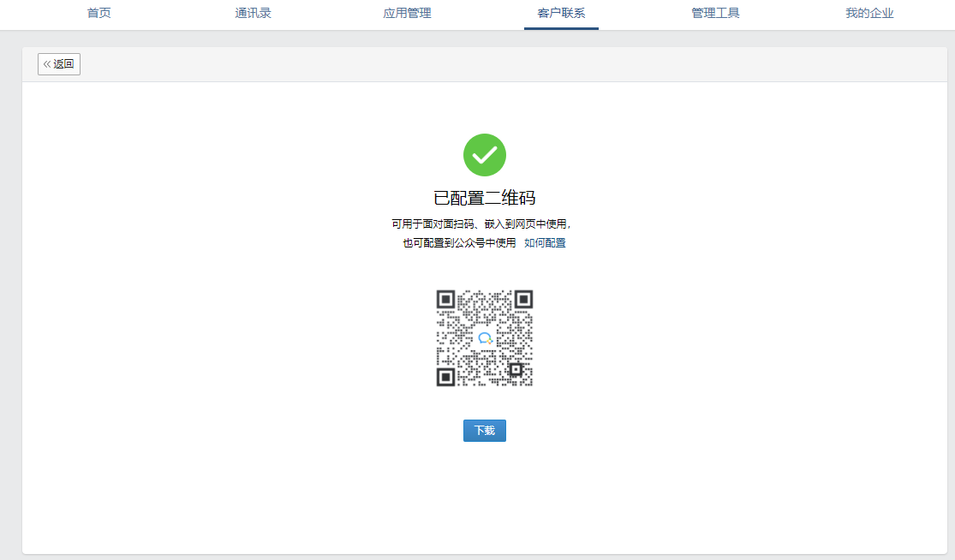Open the 管理工具 tab
Viewport: 955px width, 560px height.
(716, 14)
